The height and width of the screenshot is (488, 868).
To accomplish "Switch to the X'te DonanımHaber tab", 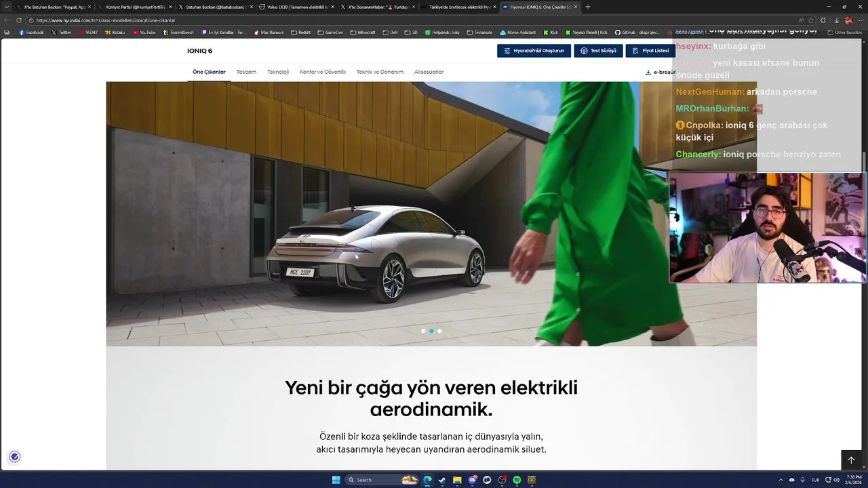I will (378, 7).
